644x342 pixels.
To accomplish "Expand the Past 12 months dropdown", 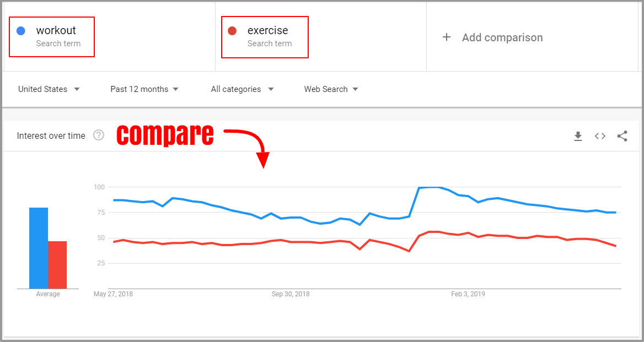I will pos(144,89).
